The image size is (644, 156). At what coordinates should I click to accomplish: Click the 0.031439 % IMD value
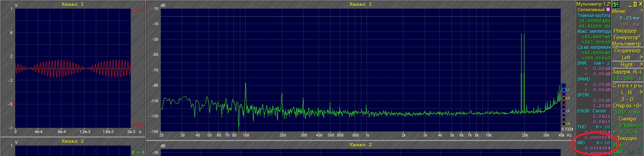[x=597, y=148]
